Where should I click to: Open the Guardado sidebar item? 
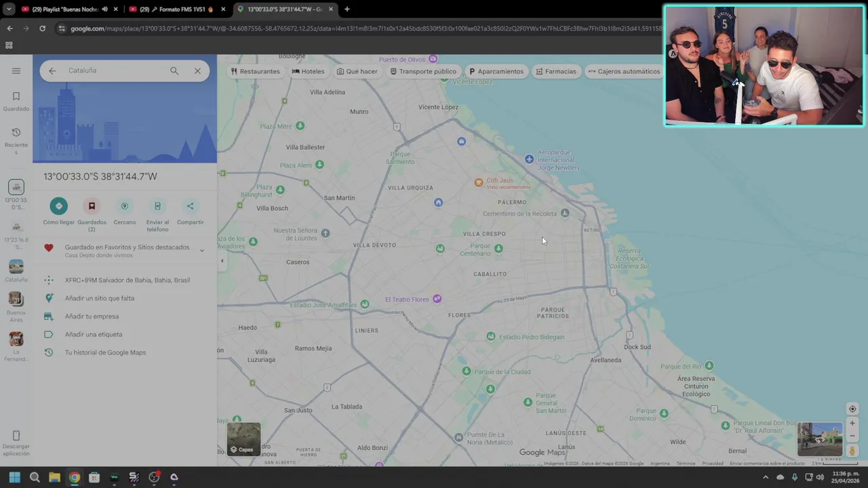(16, 101)
